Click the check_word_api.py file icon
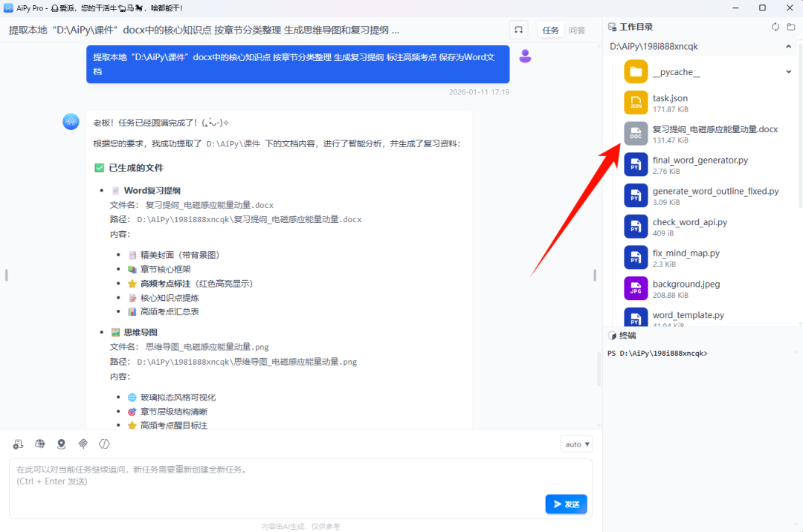 [636, 227]
